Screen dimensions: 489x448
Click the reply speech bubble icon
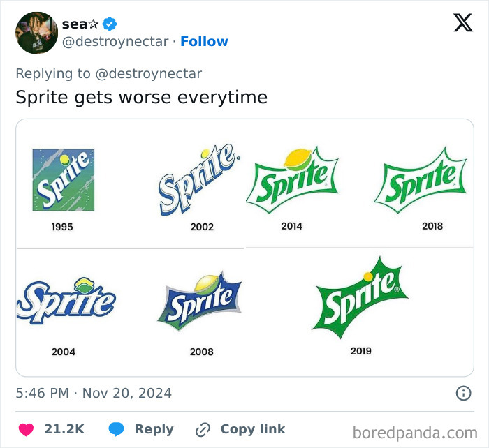tap(116, 429)
